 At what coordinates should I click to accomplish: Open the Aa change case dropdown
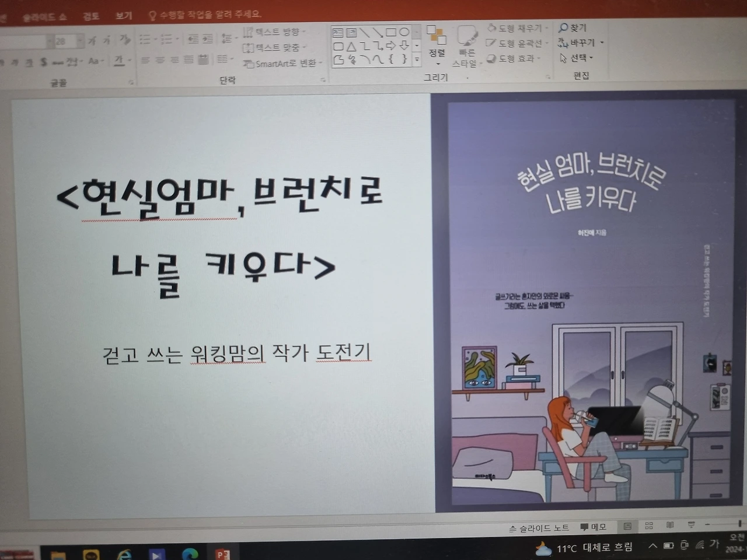(96, 61)
